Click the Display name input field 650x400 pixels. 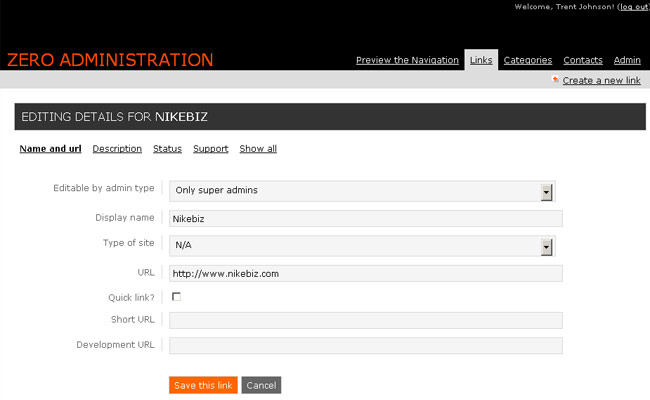tap(365, 218)
